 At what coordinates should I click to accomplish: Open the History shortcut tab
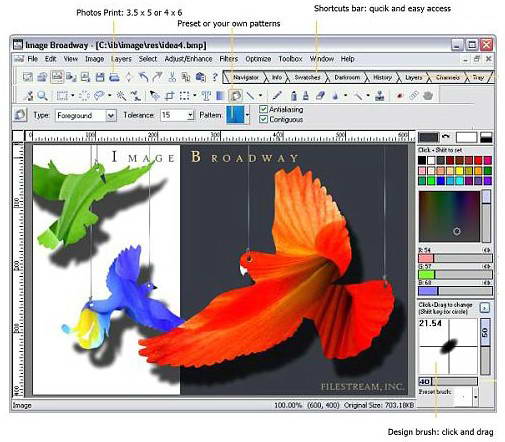pos(382,77)
